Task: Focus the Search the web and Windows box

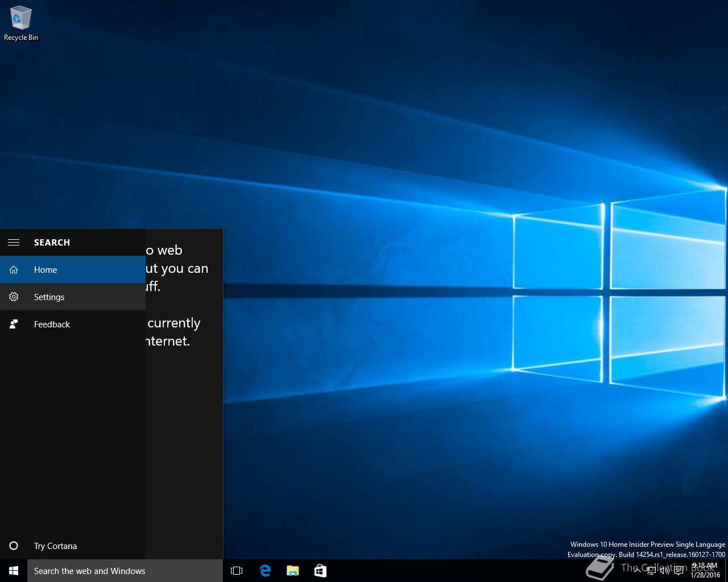Action: (x=125, y=571)
